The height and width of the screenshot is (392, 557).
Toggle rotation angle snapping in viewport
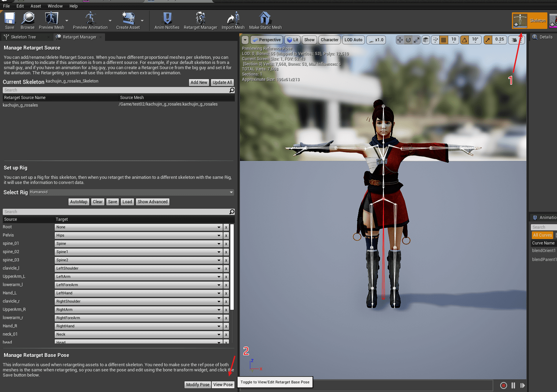click(x=464, y=40)
